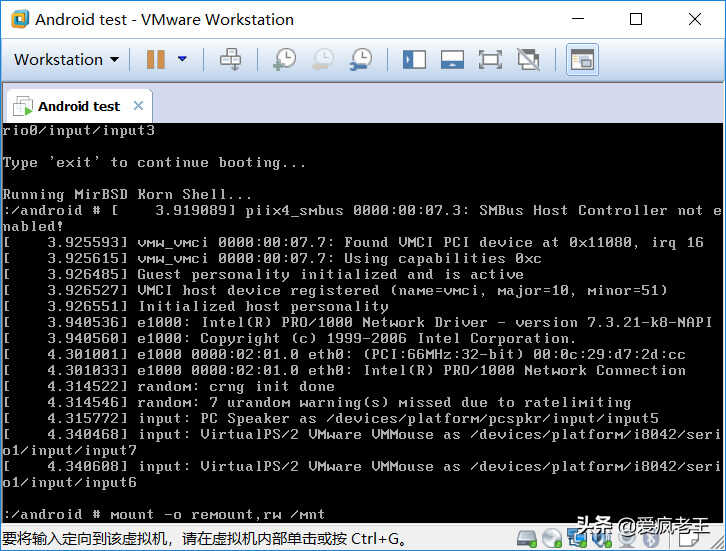This screenshot has height=551, width=726.
Task: Toggle the thumbnail bar view
Action: [x=452, y=60]
